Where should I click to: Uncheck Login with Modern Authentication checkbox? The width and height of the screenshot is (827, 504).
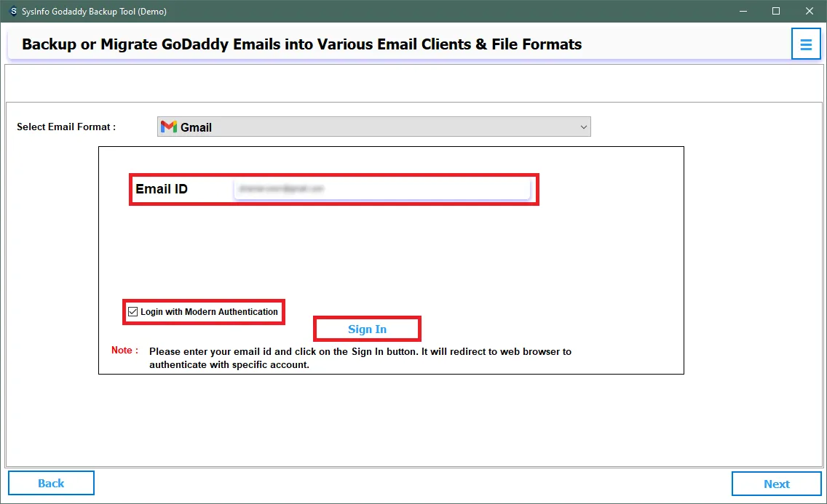click(133, 312)
